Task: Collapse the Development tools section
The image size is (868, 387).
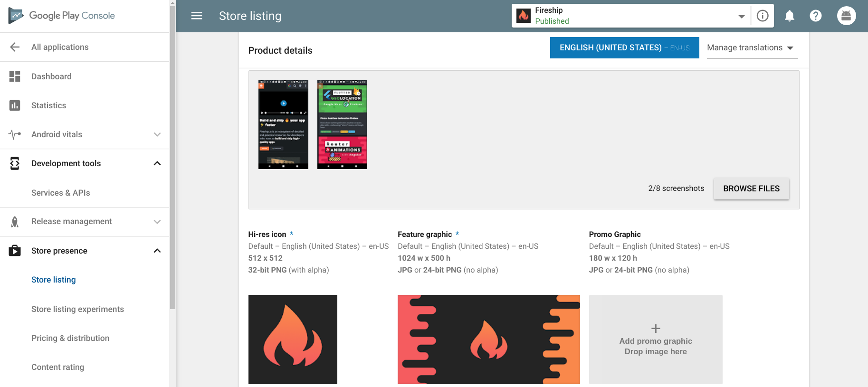Action: (157, 163)
